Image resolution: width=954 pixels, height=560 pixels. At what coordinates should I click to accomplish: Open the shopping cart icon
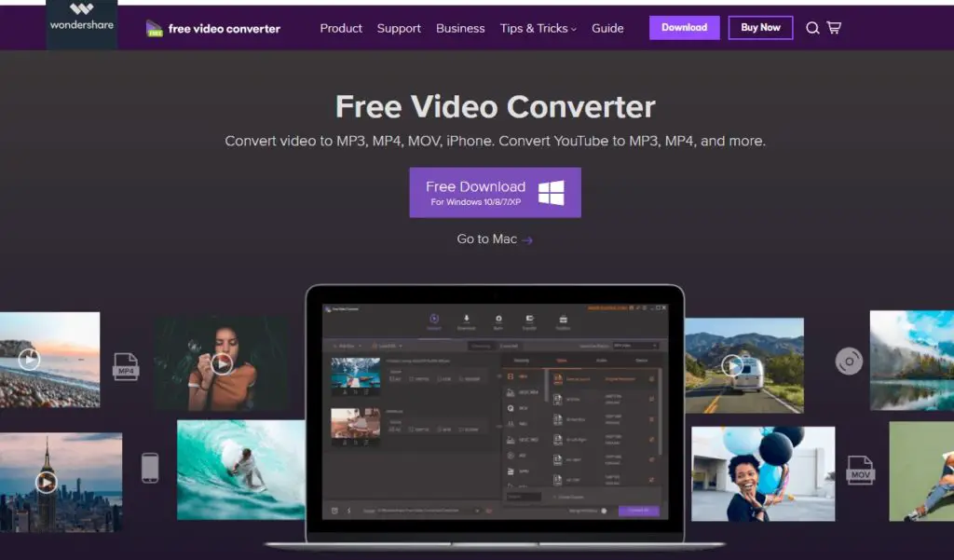[834, 28]
